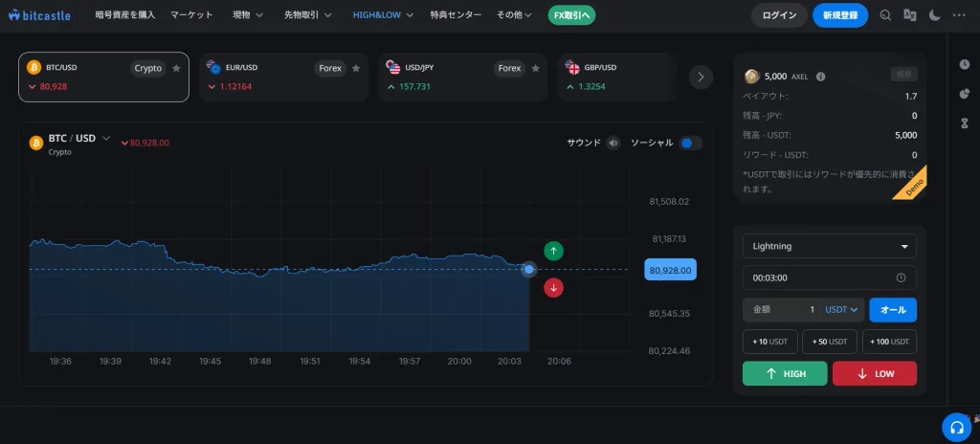Add + 50 USDT to amount
The height and width of the screenshot is (444, 980).
830,342
